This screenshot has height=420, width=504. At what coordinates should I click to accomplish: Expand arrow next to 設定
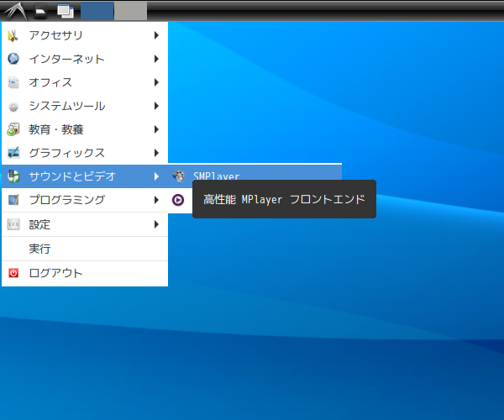pyautogui.click(x=156, y=224)
